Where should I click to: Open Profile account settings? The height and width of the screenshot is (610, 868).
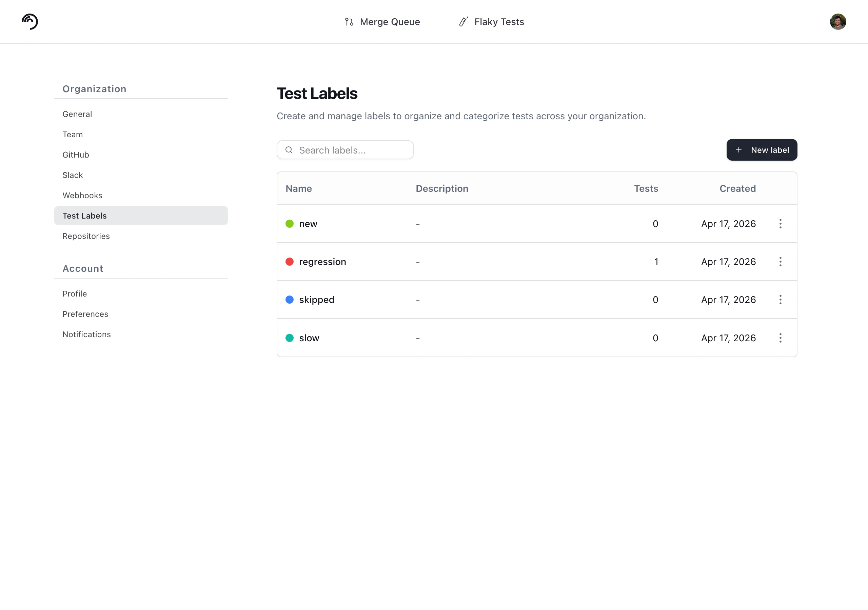tap(141, 294)
